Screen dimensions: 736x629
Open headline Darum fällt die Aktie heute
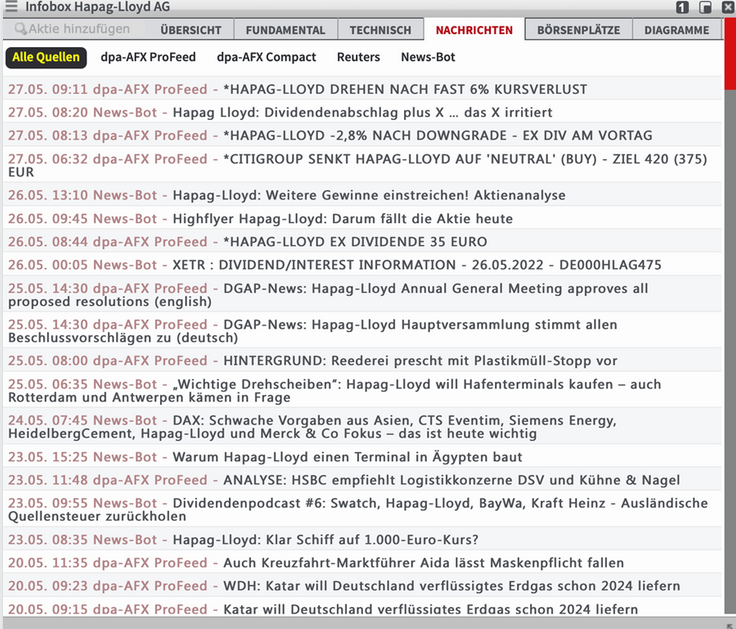pos(362,218)
